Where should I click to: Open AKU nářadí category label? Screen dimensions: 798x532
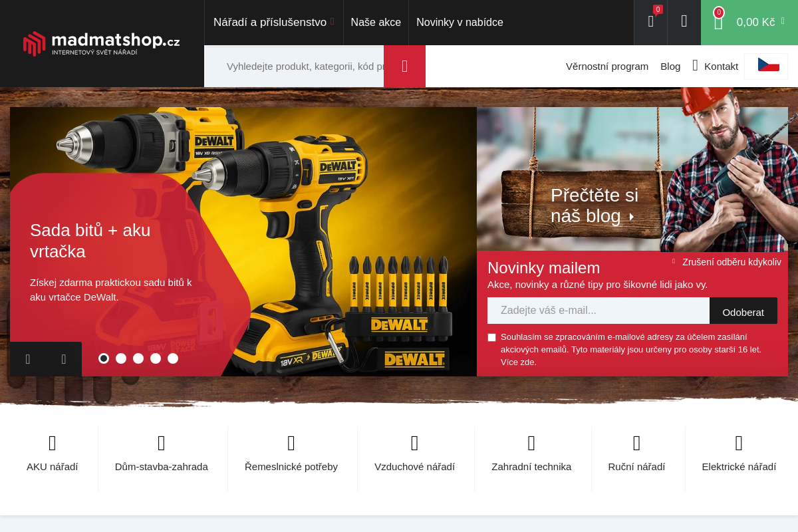click(53, 467)
